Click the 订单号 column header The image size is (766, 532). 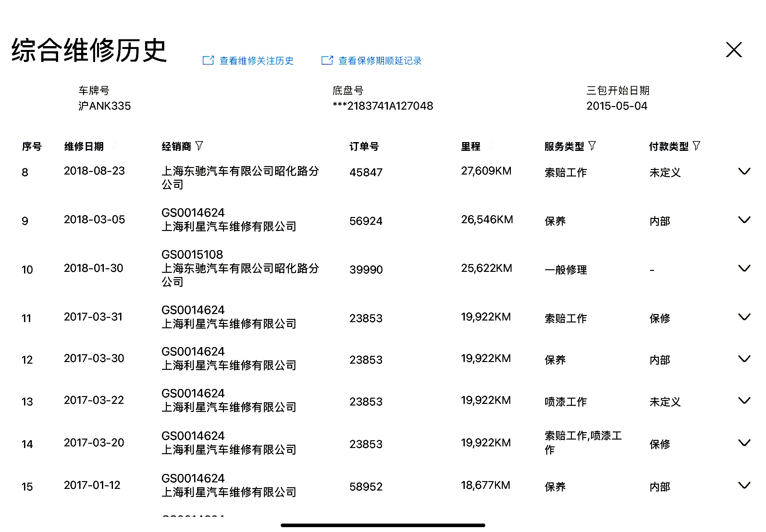click(x=364, y=146)
